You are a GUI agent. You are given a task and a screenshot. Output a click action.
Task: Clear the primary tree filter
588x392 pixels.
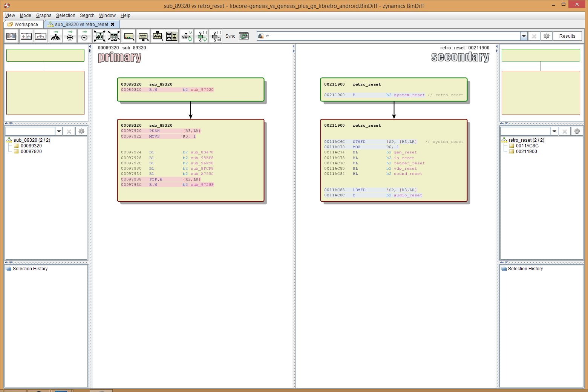[69, 131]
